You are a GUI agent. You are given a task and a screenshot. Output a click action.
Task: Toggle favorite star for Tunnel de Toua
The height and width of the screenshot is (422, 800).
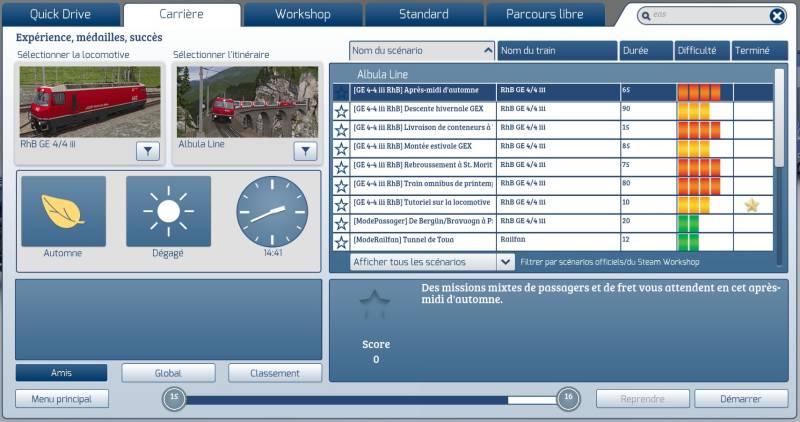(x=341, y=242)
